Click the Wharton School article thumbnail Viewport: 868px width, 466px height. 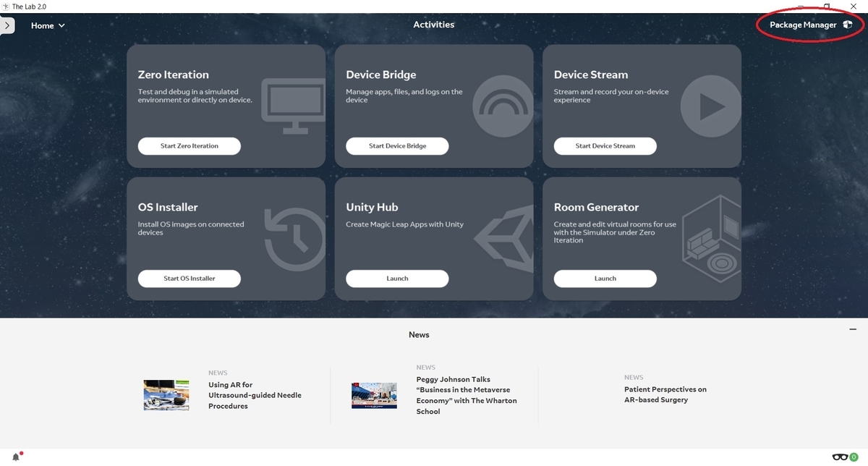(x=374, y=396)
